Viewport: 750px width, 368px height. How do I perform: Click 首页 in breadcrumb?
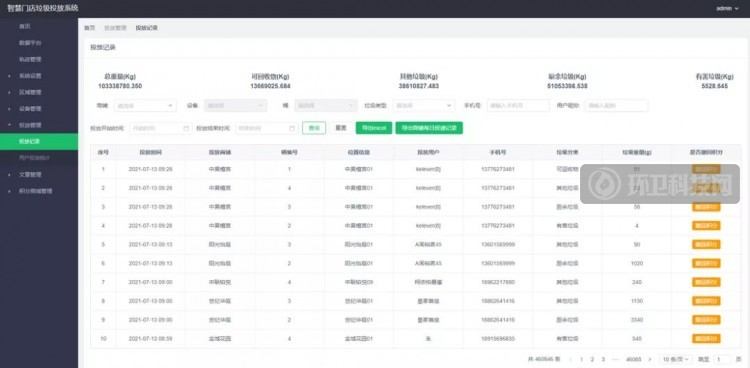point(89,28)
